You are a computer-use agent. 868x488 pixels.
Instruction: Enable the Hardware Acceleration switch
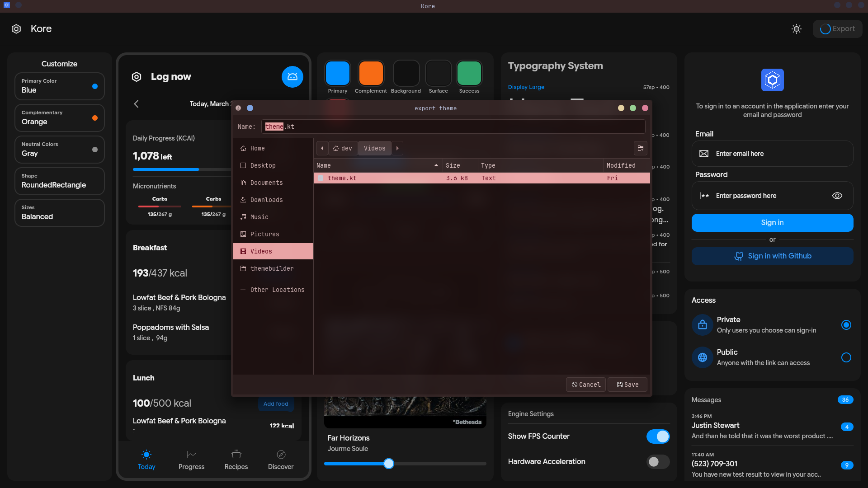pyautogui.click(x=658, y=462)
